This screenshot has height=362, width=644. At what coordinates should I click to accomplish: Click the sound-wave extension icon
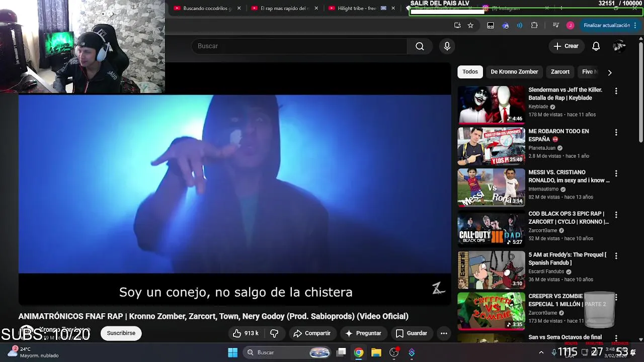pos(520,26)
